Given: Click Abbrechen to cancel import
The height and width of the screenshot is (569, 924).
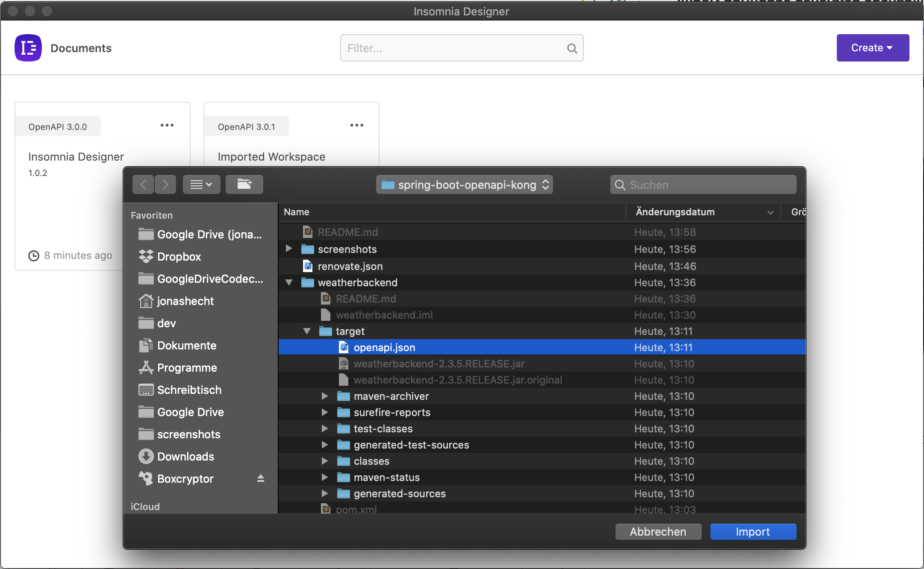Looking at the screenshot, I should point(658,531).
